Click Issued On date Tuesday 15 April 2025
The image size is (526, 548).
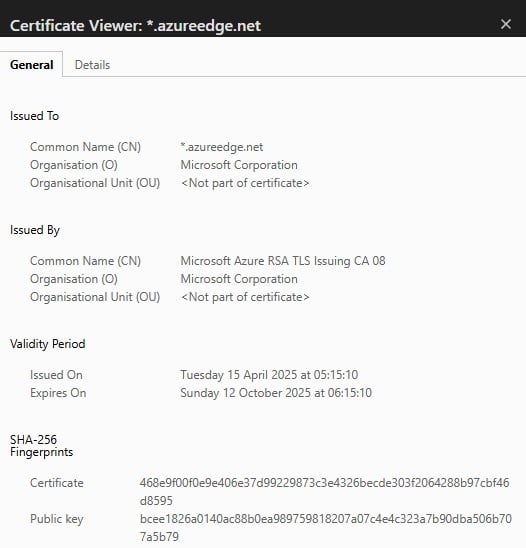[x=269, y=375]
